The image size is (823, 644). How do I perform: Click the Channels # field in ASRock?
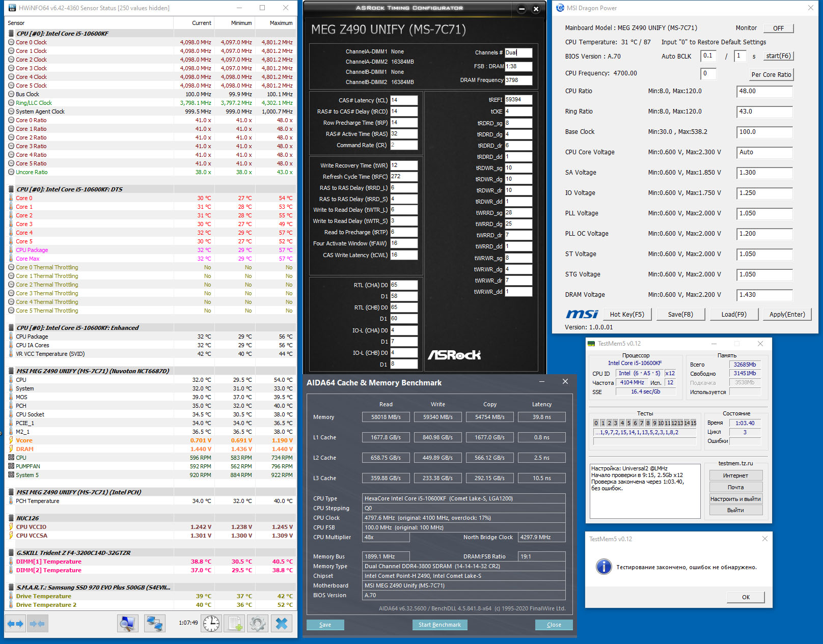(x=518, y=52)
